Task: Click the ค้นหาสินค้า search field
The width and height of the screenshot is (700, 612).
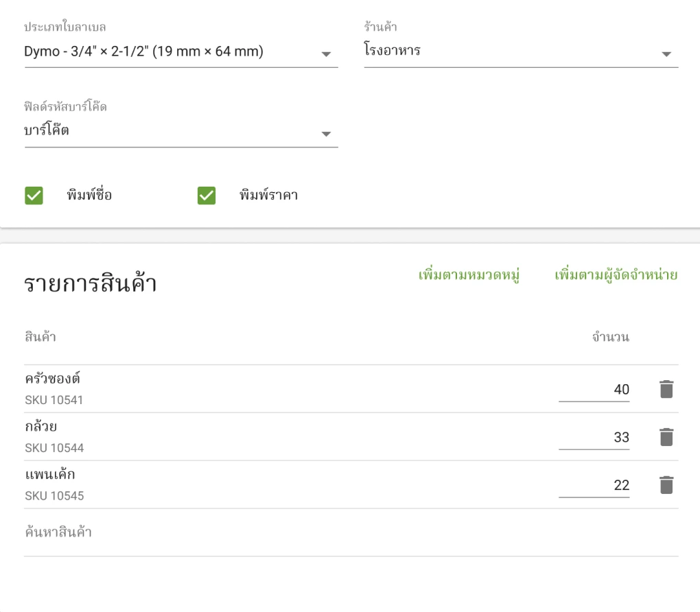Action: coord(350,533)
